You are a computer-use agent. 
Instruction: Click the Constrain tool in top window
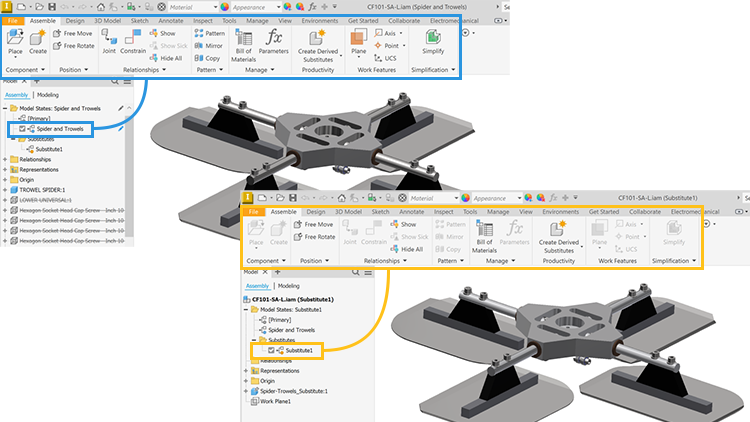coord(133,41)
